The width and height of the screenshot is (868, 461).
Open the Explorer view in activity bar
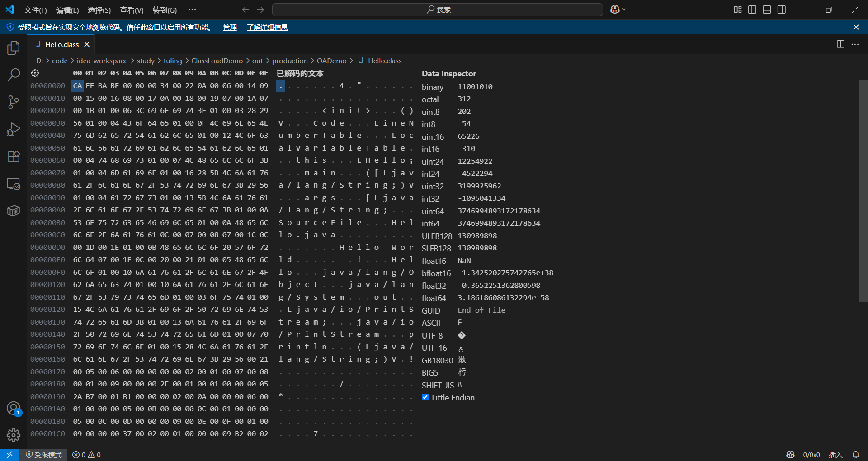coord(14,48)
